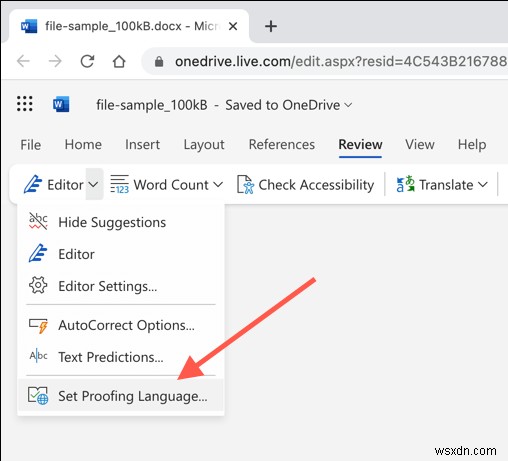This screenshot has height=461, width=508.
Task: Click the Editor Settings gear icon
Action: [x=38, y=285]
